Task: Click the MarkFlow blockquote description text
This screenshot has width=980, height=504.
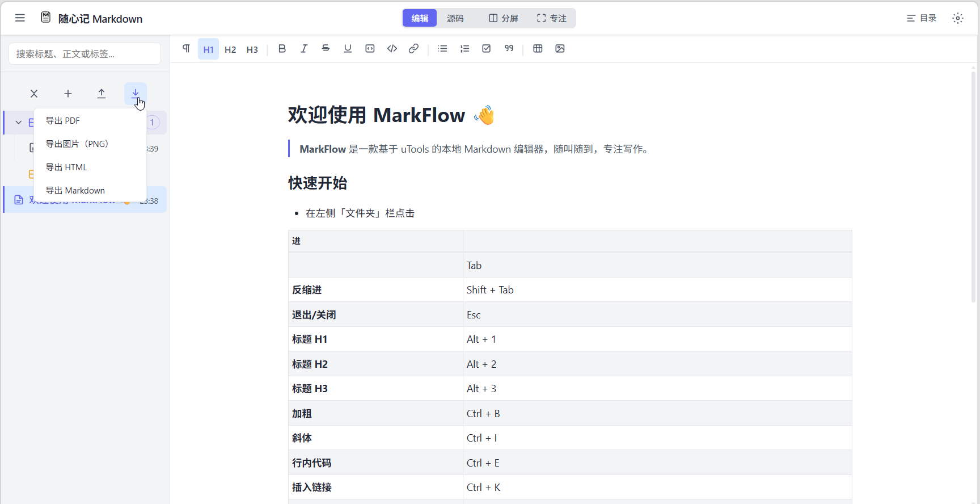Action: coord(475,149)
